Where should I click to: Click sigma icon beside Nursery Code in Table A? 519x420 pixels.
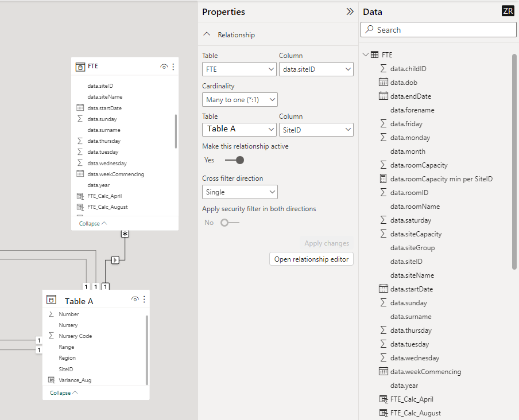pyautogui.click(x=51, y=336)
